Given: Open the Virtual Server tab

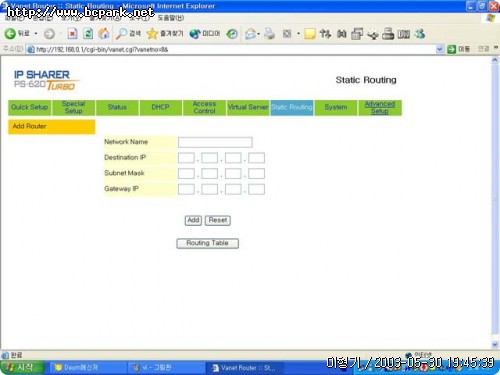Looking at the screenshot, I should [248, 107].
